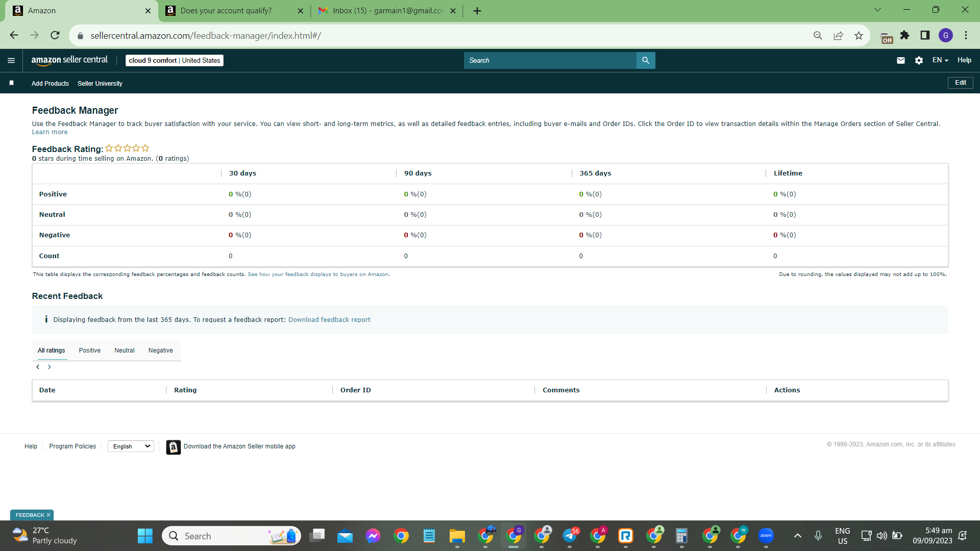Open the volume control in system tray

click(881, 536)
